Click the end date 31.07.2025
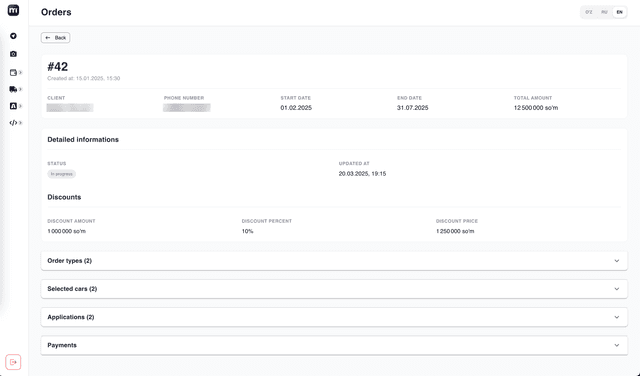Viewport: 640px width, 376px height. pyautogui.click(x=413, y=108)
